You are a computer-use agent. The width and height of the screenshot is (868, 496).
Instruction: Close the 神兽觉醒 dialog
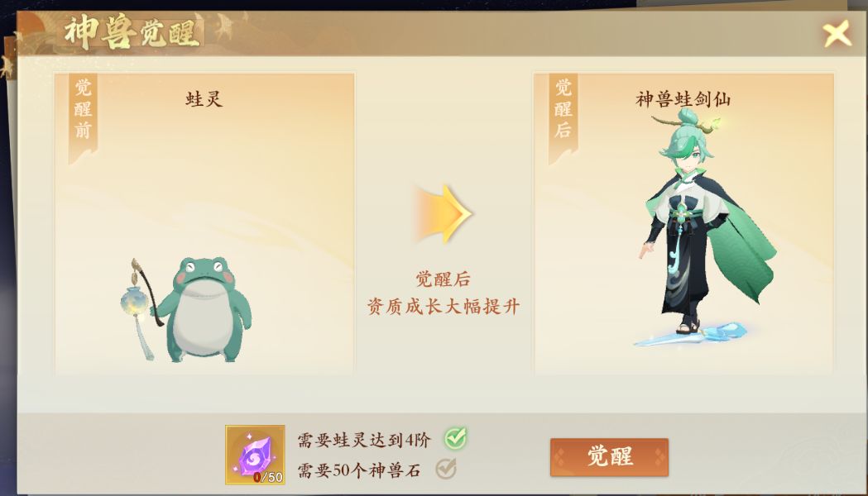(x=837, y=34)
